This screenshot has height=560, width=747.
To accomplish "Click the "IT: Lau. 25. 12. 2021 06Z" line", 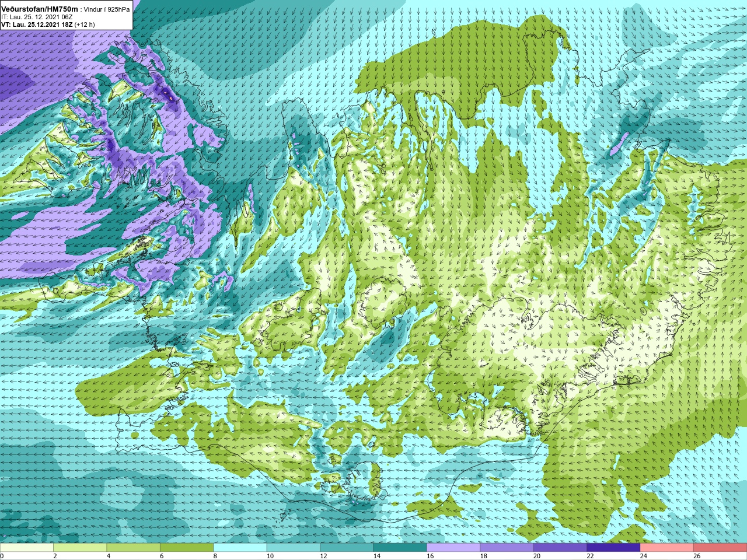I will pos(37,17).
